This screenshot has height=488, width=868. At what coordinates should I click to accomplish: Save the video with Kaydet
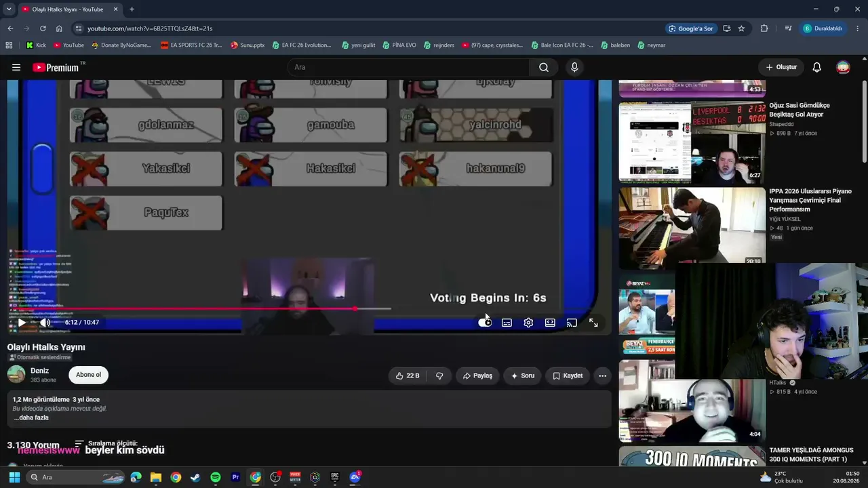pyautogui.click(x=568, y=375)
